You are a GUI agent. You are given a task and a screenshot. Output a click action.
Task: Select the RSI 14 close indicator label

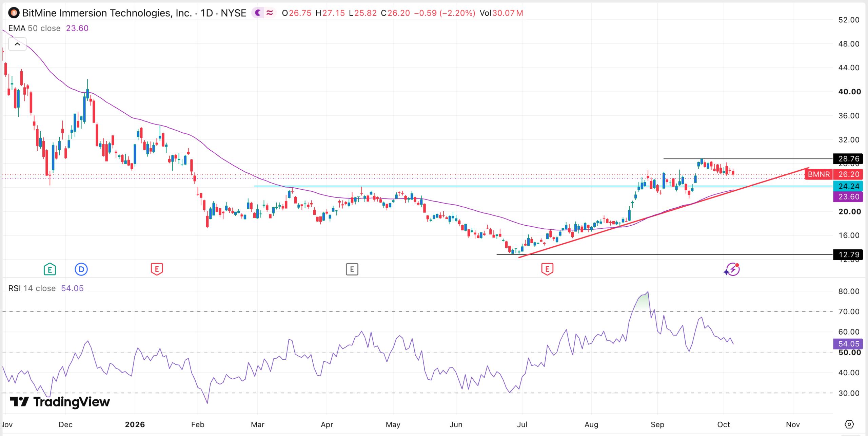32,288
